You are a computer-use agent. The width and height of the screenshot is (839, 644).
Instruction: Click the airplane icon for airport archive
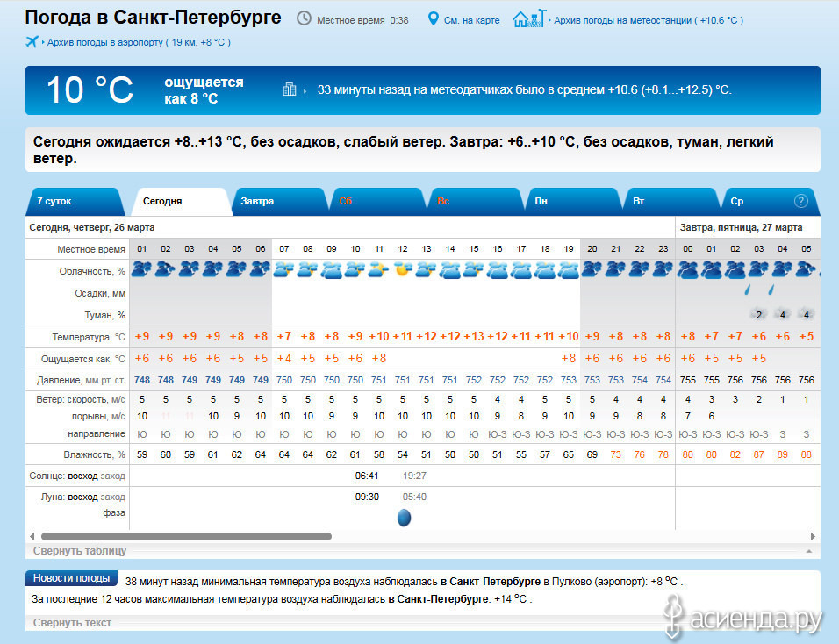33,41
